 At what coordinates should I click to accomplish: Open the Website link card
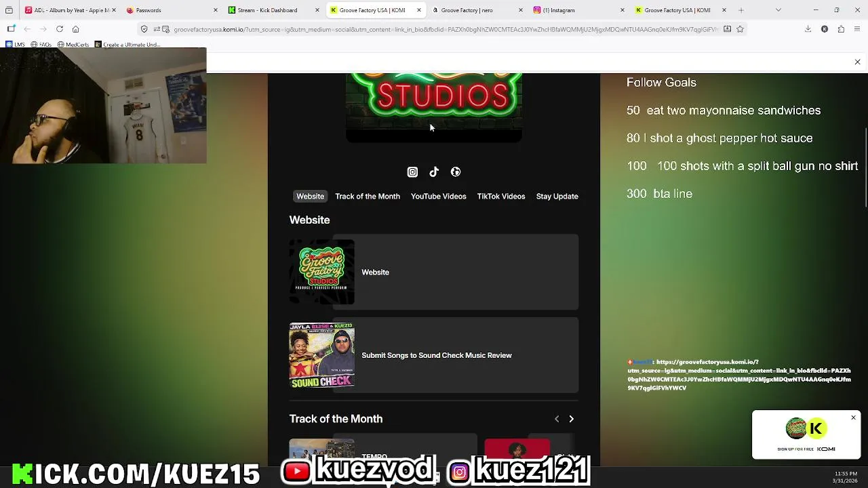pyautogui.click(x=434, y=272)
